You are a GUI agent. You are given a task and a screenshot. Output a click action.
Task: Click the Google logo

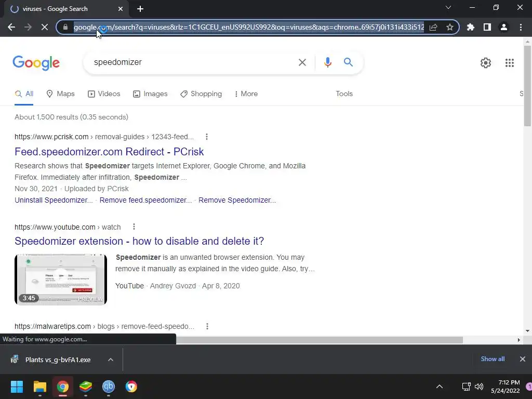tap(36, 63)
